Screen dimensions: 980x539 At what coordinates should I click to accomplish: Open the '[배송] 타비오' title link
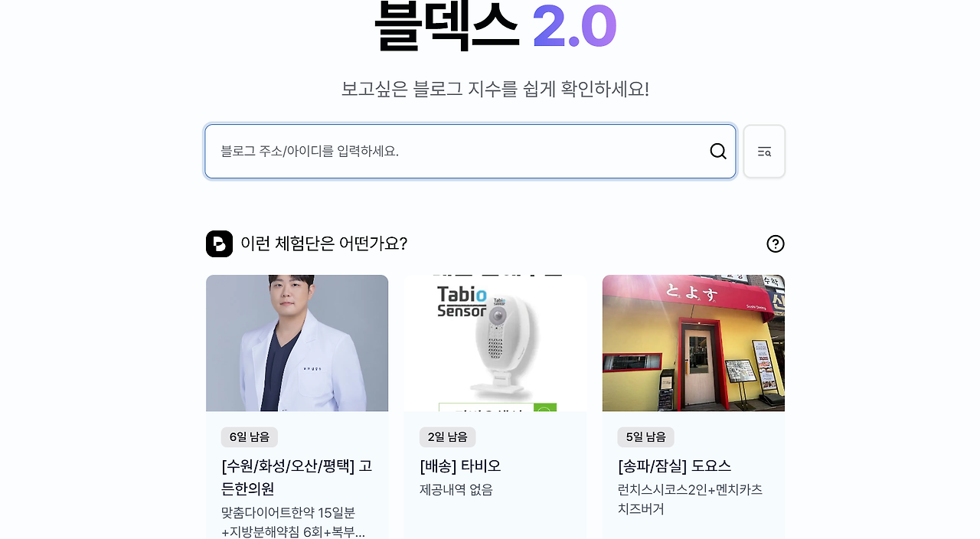tap(460, 465)
